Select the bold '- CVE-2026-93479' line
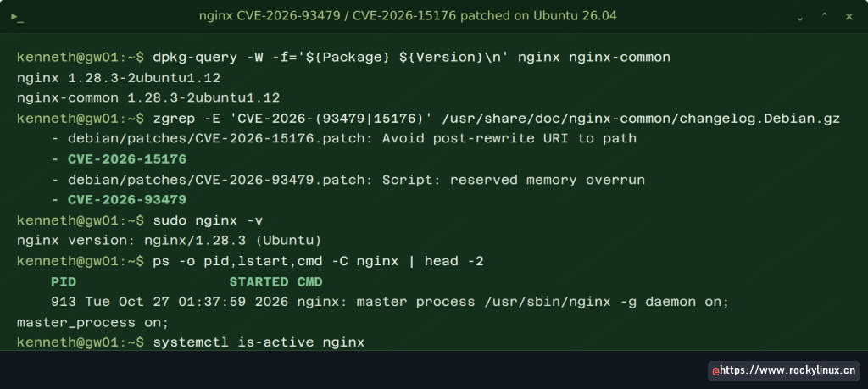This screenshot has width=868, height=389. pos(119,200)
